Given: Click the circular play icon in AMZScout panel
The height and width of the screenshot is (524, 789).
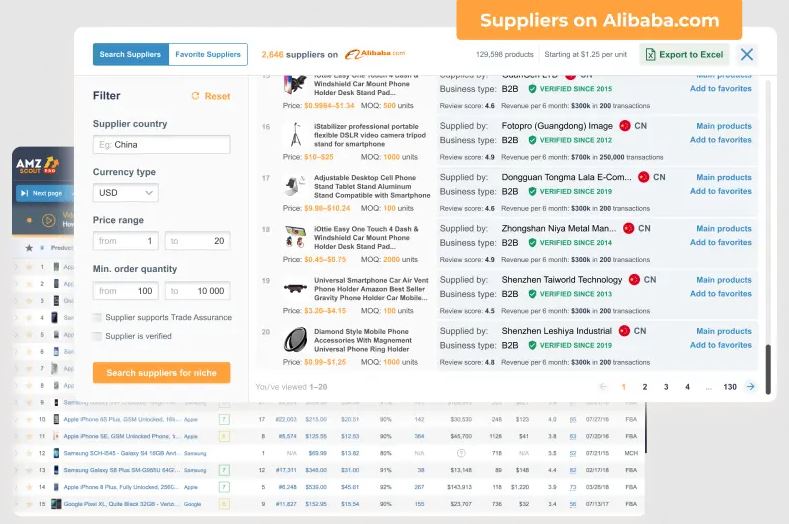Looking at the screenshot, I should pyautogui.click(x=48, y=220).
